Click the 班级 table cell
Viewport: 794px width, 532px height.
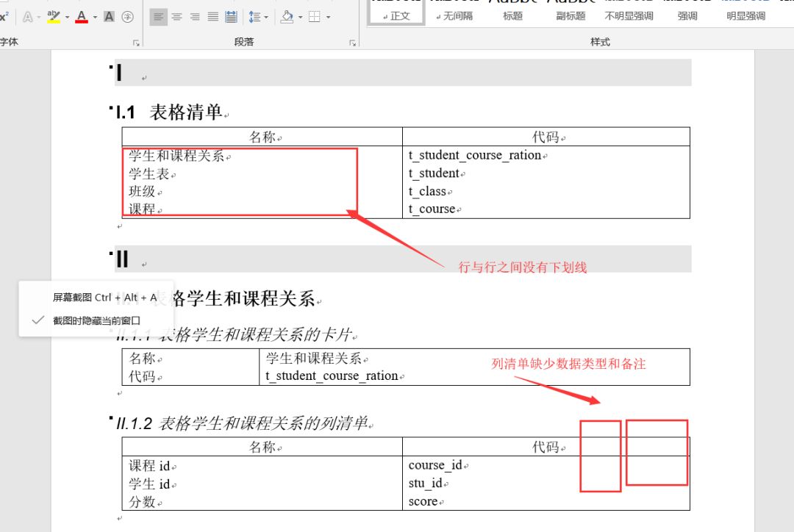[x=142, y=191]
